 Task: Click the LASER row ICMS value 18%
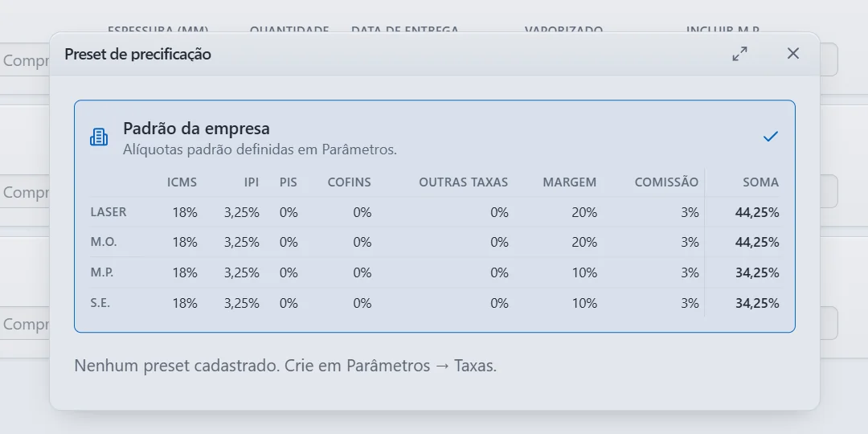[185, 212]
